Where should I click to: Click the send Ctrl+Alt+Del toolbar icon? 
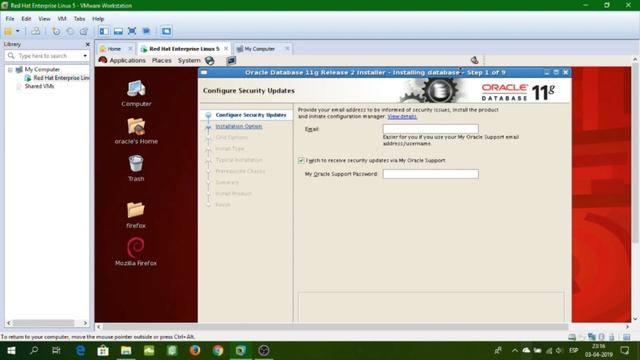click(x=36, y=31)
